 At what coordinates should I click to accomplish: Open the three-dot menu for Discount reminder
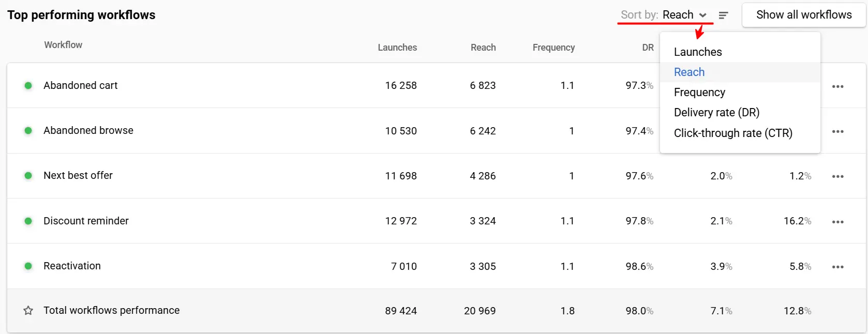(x=838, y=221)
